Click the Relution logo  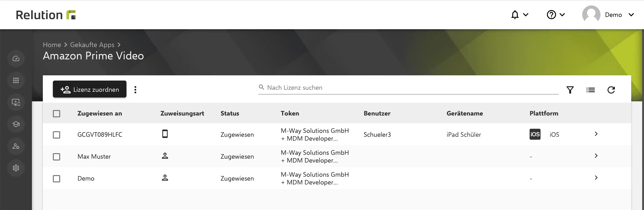[46, 15]
